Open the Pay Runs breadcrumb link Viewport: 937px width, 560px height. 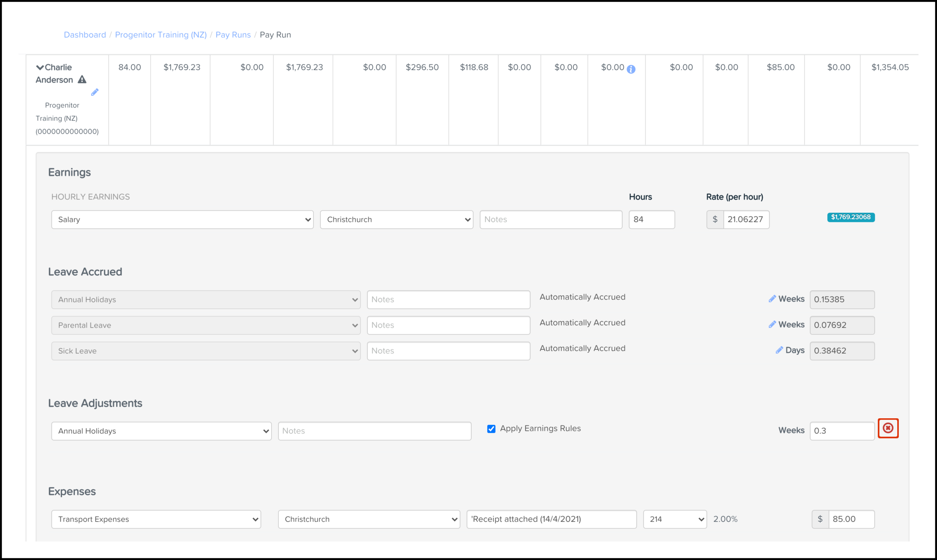[233, 35]
